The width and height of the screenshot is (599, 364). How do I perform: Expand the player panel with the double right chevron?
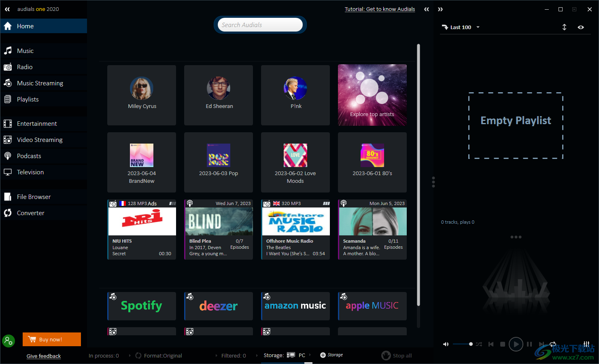(x=440, y=9)
